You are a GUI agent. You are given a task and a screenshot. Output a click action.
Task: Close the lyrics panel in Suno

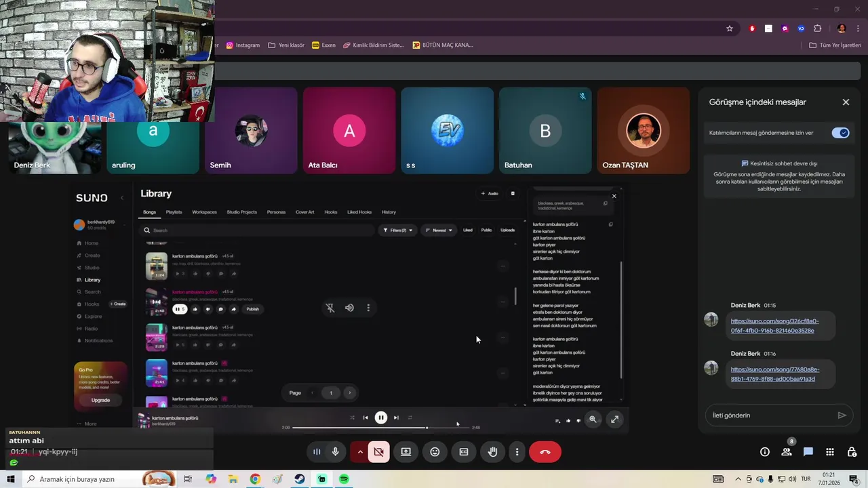(x=614, y=197)
